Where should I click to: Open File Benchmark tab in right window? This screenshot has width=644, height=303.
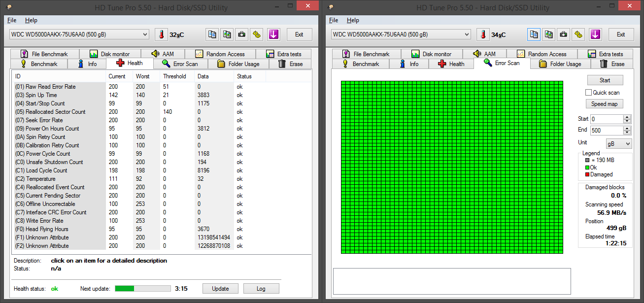[367, 54]
